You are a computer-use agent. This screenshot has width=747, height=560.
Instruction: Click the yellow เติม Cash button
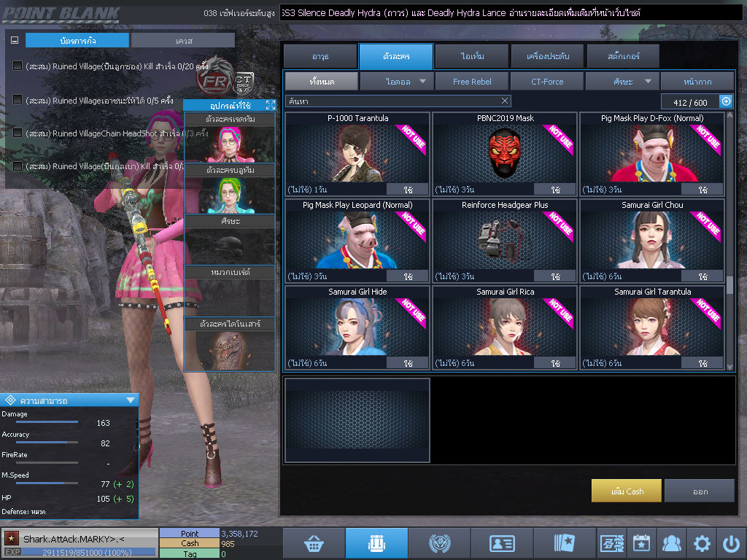627,491
